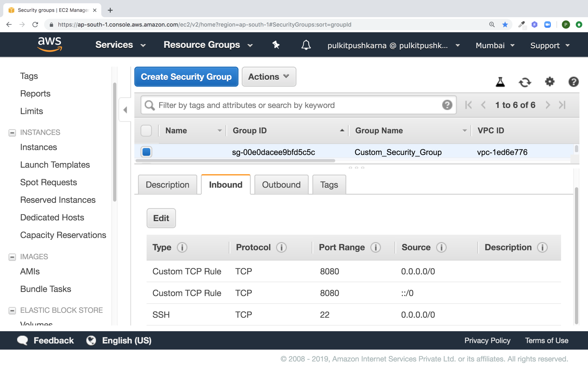Click the Edit inbound rules button
The width and height of the screenshot is (588, 368).
pyautogui.click(x=161, y=218)
